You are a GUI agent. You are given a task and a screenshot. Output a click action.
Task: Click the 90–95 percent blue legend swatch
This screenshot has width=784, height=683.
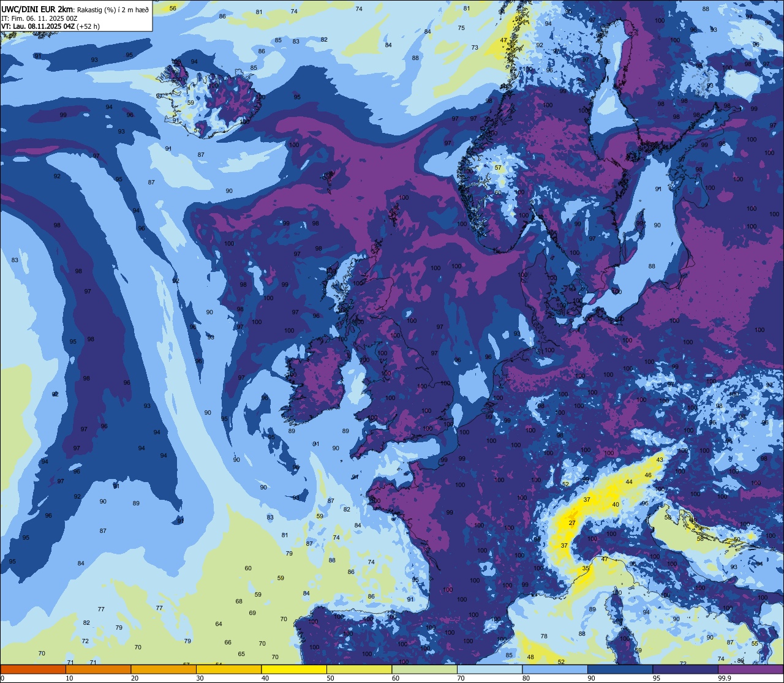[620, 669]
